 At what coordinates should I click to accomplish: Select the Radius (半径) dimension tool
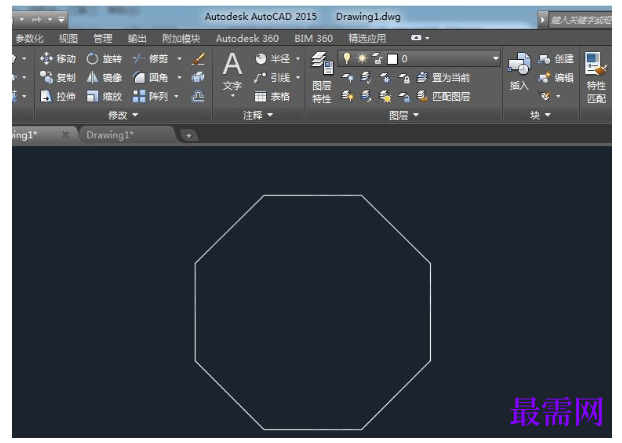pos(272,59)
